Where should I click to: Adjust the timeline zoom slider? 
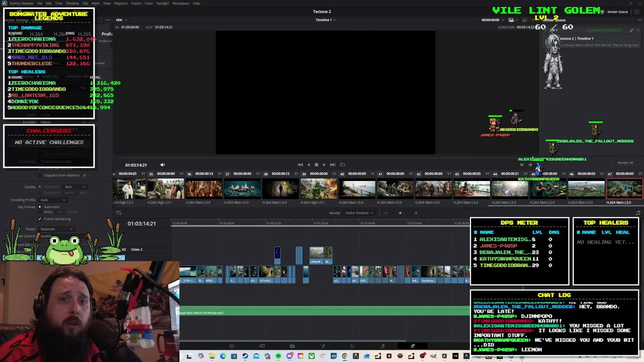[x=400, y=213]
